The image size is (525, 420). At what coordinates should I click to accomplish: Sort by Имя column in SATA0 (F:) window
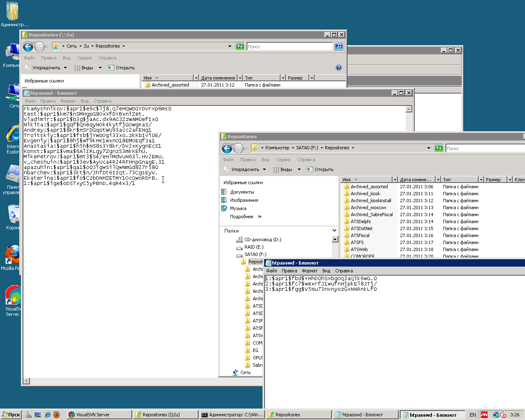click(366, 179)
